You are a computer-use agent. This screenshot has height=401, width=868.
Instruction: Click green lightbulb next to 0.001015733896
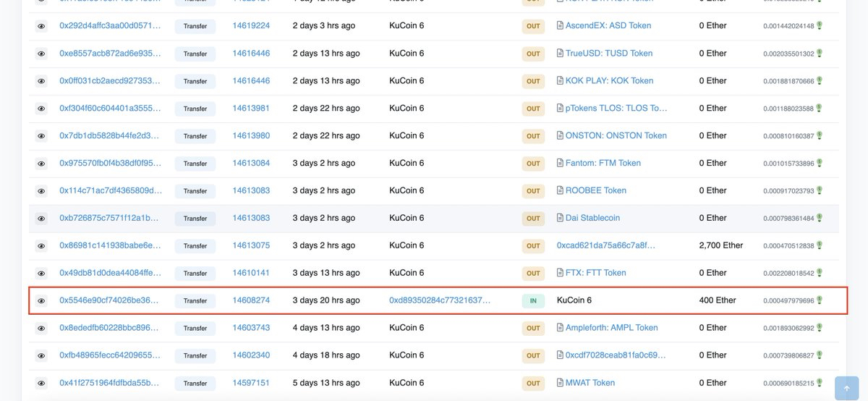[820, 163]
